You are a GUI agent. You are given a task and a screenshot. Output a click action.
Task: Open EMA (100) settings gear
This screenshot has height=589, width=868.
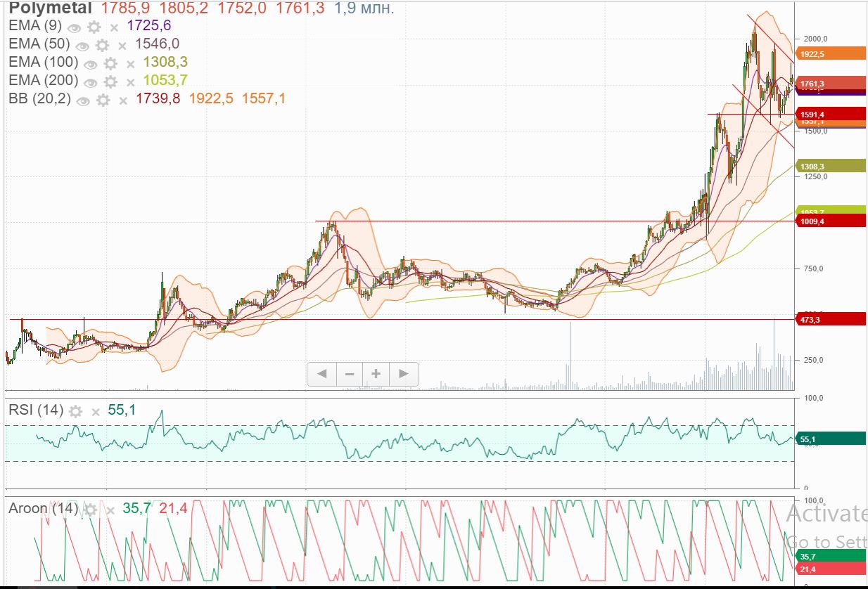click(110, 63)
